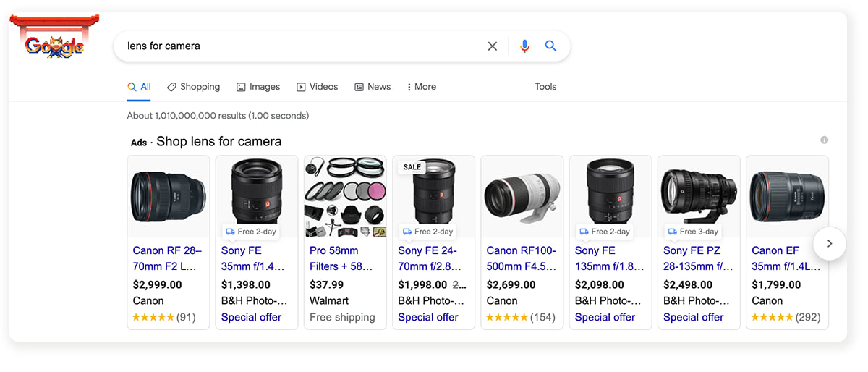Image resolution: width=868 pixels, height=372 pixels.
Task: Click the results count text
Action: click(218, 115)
